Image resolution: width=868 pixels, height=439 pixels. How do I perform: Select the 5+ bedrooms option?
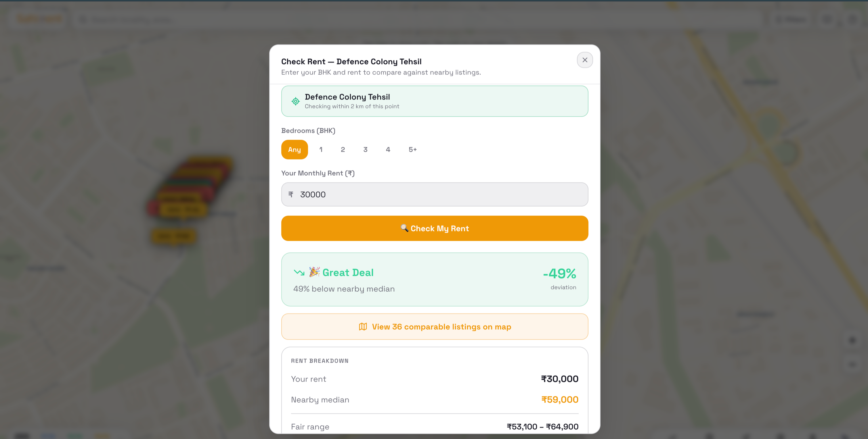click(412, 149)
